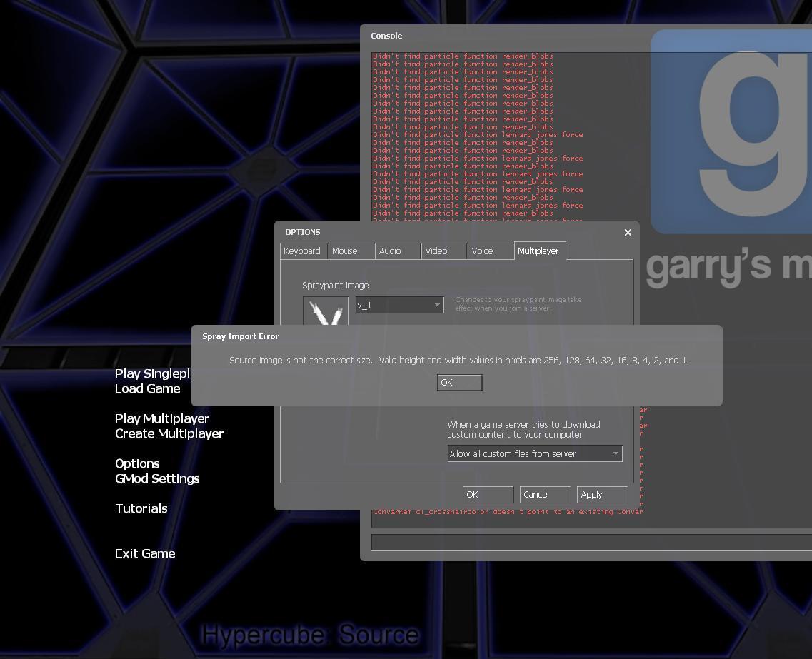Select Load Game from main menu
This screenshot has width=812, height=659.
click(148, 389)
